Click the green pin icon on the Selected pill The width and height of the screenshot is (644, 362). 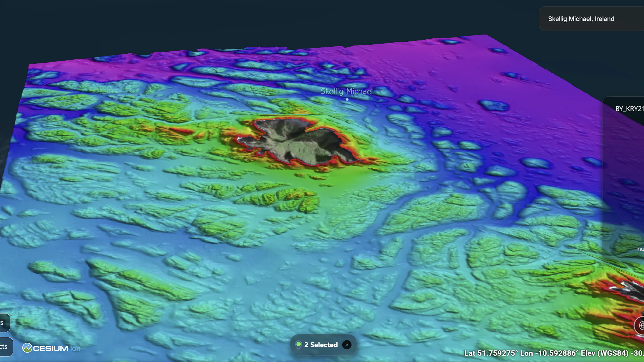click(x=299, y=345)
